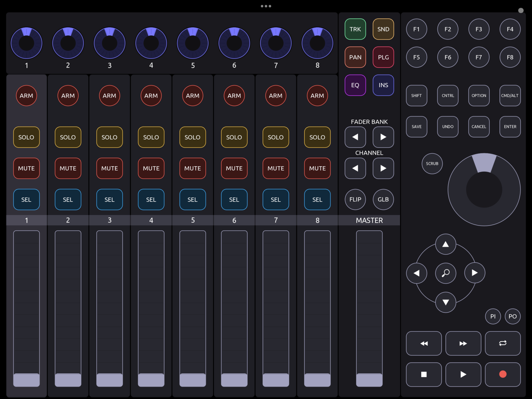Viewport: 532px width, 399px height.
Task: Click the SHIFT modifier button
Action: pos(416,96)
